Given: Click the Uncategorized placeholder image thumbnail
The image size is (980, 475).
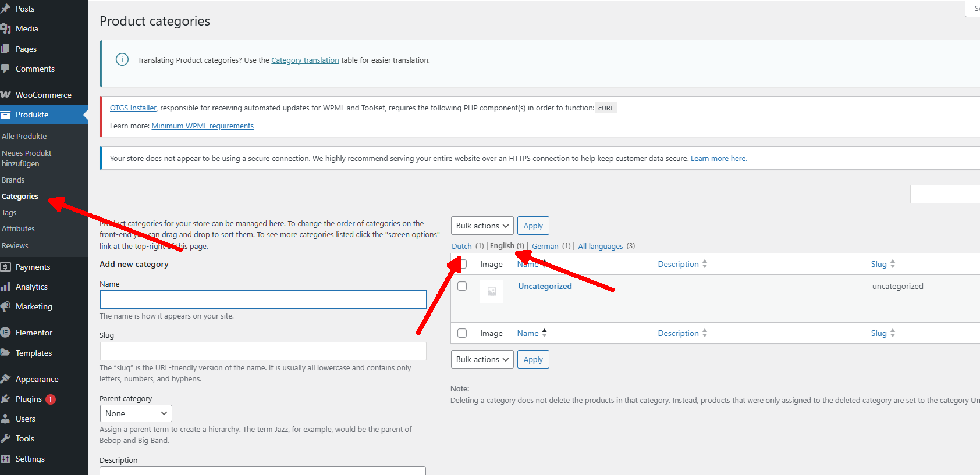Looking at the screenshot, I should (492, 291).
